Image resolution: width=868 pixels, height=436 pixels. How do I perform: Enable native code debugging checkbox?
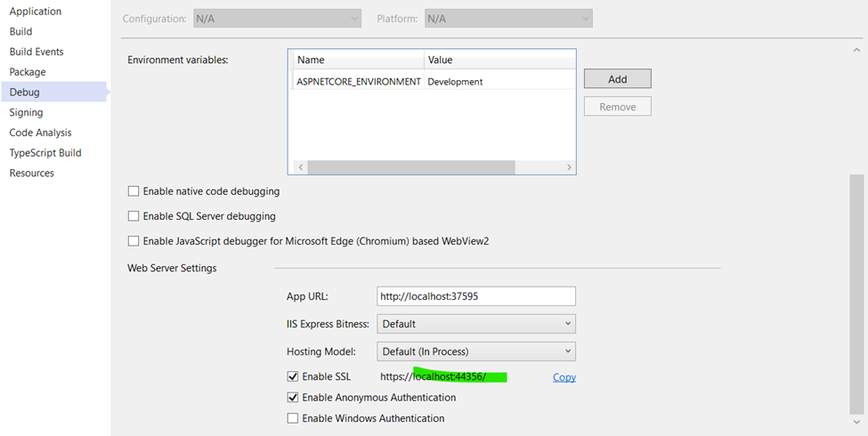pyautogui.click(x=134, y=191)
